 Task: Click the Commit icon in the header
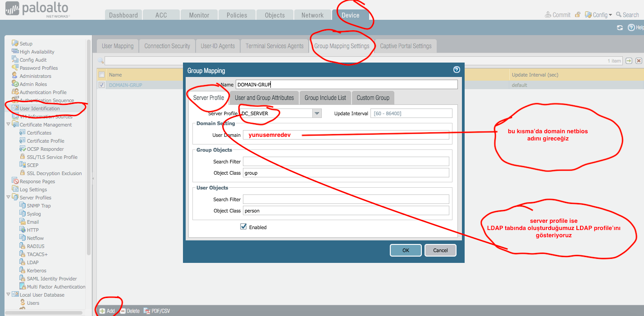coord(548,15)
